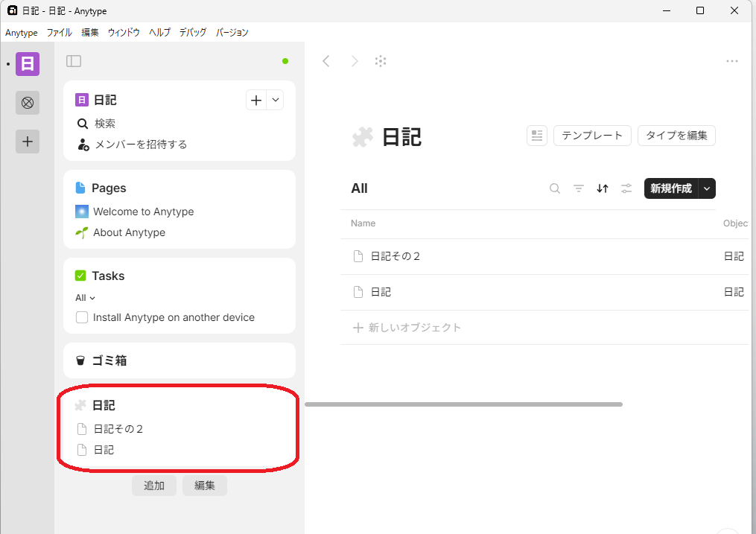Click the テンプレート button
Viewport: 756px width, 534px height.
click(592, 136)
